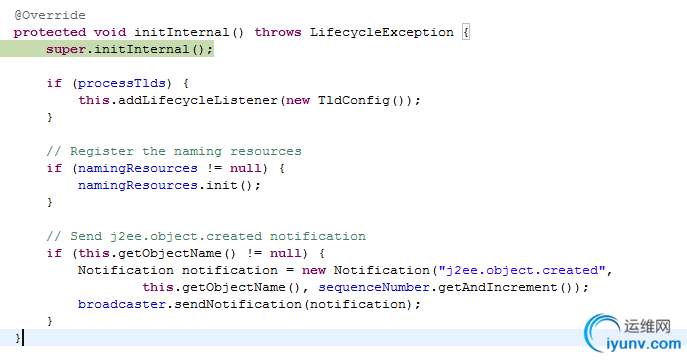The image size is (687, 360).
Task: Click TldConfig in the constructor call
Action: click(x=354, y=100)
